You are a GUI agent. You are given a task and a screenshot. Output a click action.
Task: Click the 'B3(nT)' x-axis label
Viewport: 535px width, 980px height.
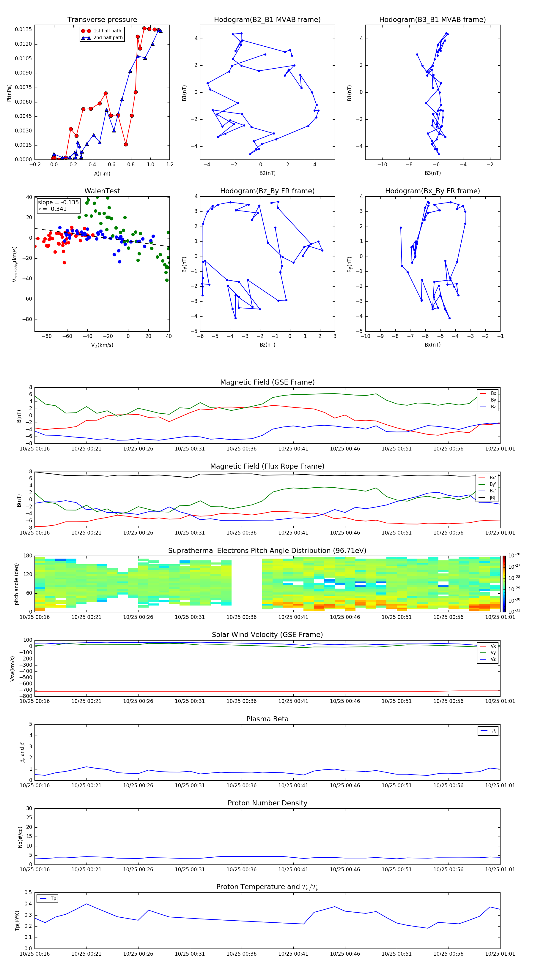coord(432,173)
